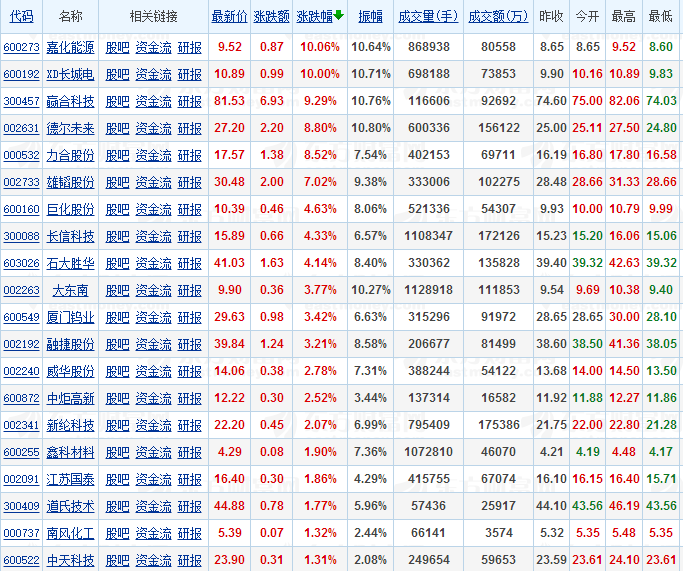
Task: Sort by the 成交额(万) column header
Action: [499, 17]
